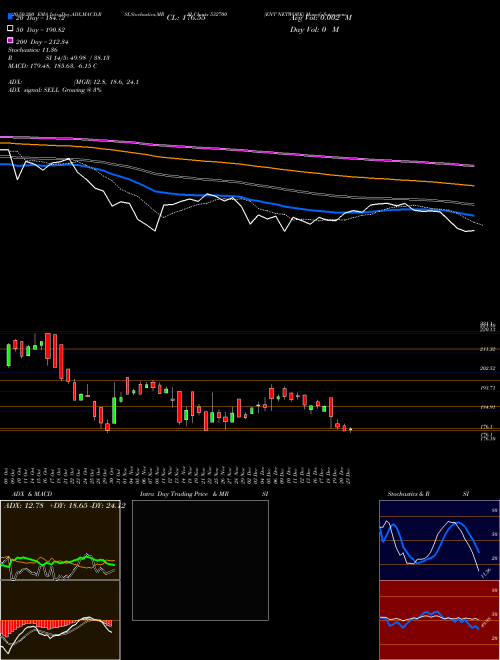Click the orange moving average line
This screenshot has height=660, width=500.
[x=236, y=163]
